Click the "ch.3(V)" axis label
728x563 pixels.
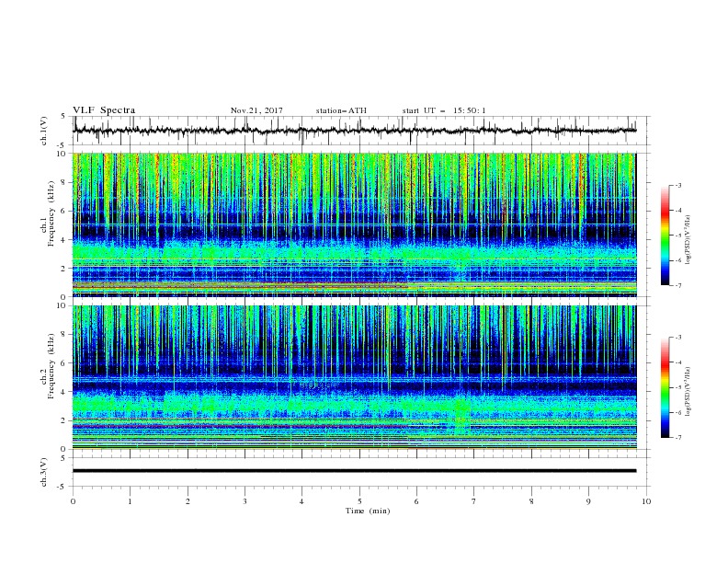[x=44, y=472]
